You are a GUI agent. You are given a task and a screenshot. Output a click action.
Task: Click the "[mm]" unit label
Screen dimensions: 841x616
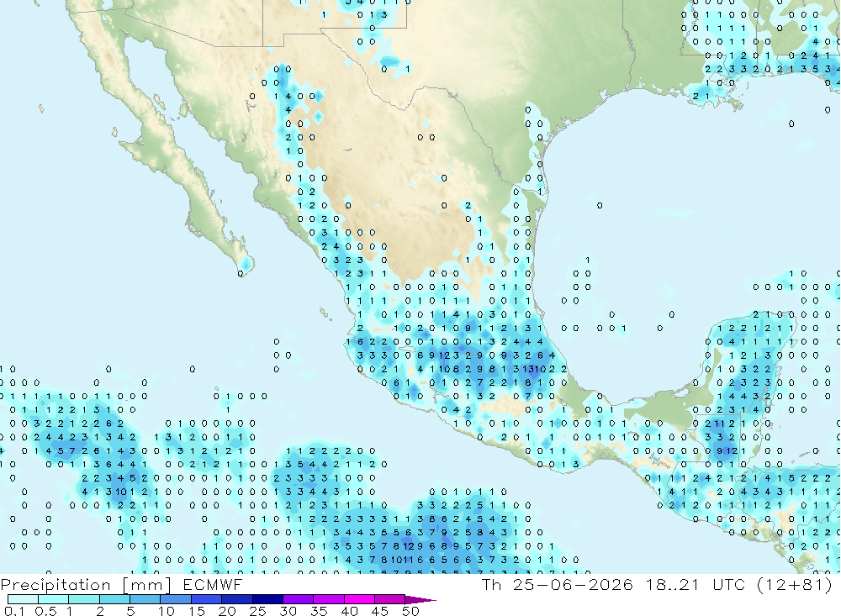click(x=147, y=585)
